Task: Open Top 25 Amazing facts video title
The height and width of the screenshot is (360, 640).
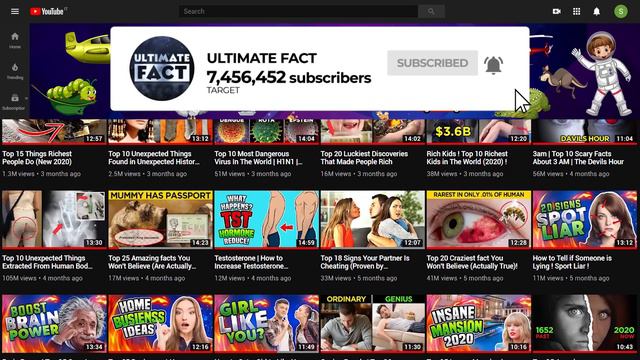Action: (152, 262)
